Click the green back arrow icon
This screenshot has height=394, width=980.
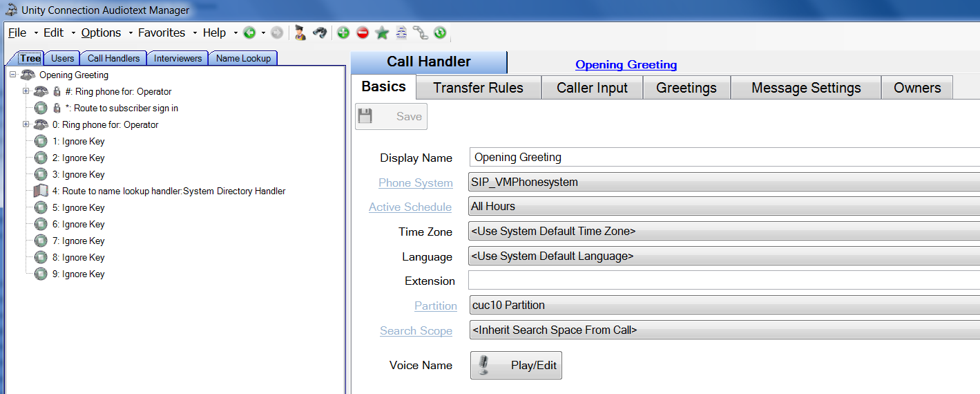pos(249,32)
